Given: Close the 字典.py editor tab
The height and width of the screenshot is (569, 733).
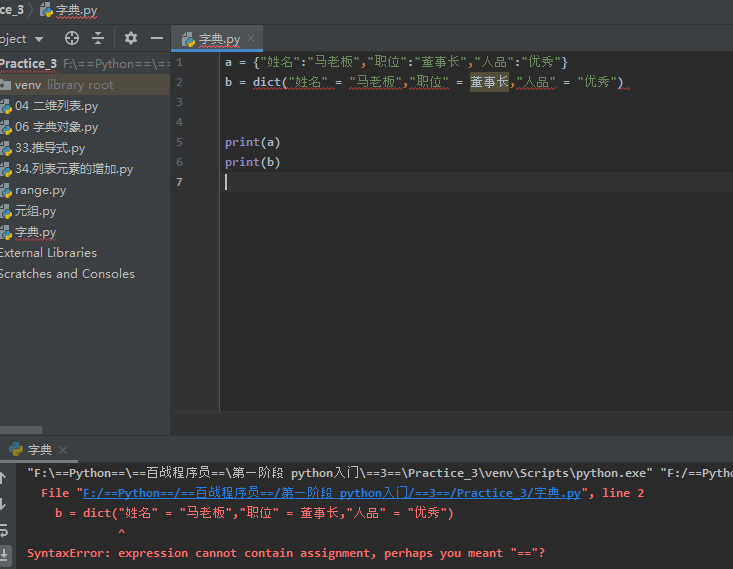Looking at the screenshot, I should tap(251, 38).
